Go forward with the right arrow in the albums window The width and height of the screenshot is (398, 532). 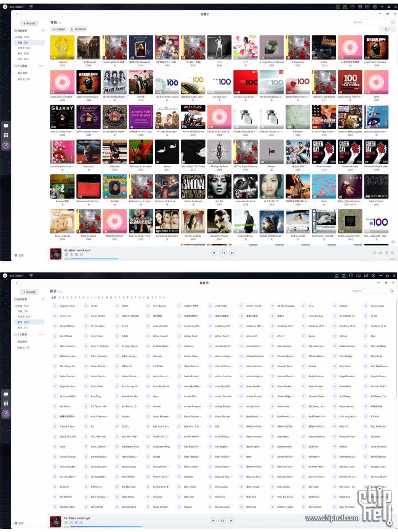22,14
